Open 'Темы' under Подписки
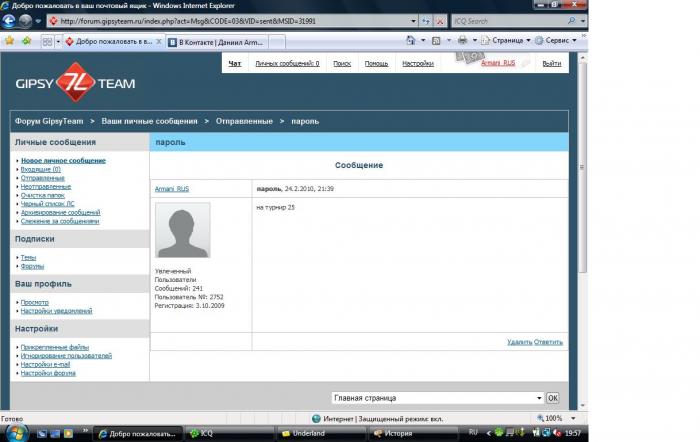This screenshot has height=442, width=700. tap(28, 258)
